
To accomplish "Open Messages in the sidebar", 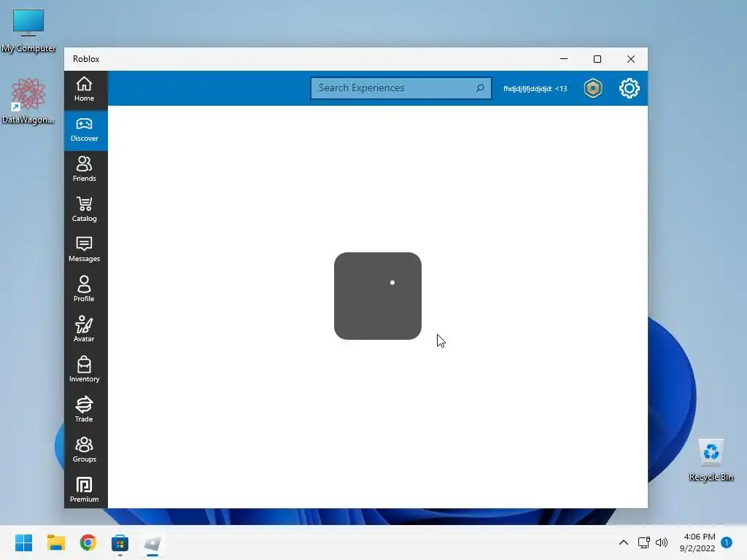I will (85, 250).
